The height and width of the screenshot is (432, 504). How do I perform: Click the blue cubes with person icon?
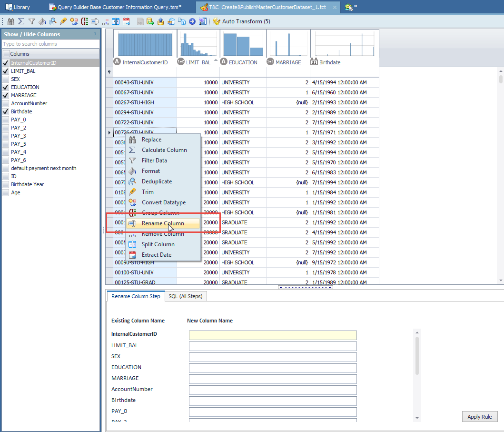(x=171, y=21)
